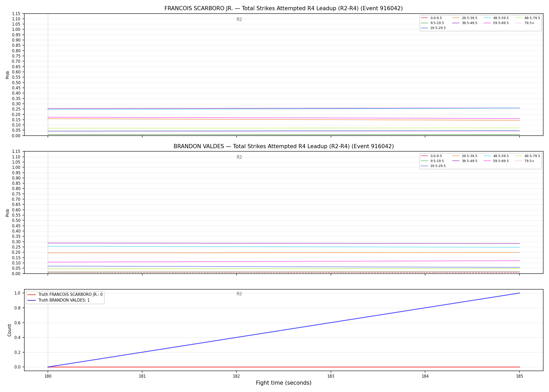Click the '180' x-axis tick label
This screenshot has width=549, height=392.
coord(48,376)
